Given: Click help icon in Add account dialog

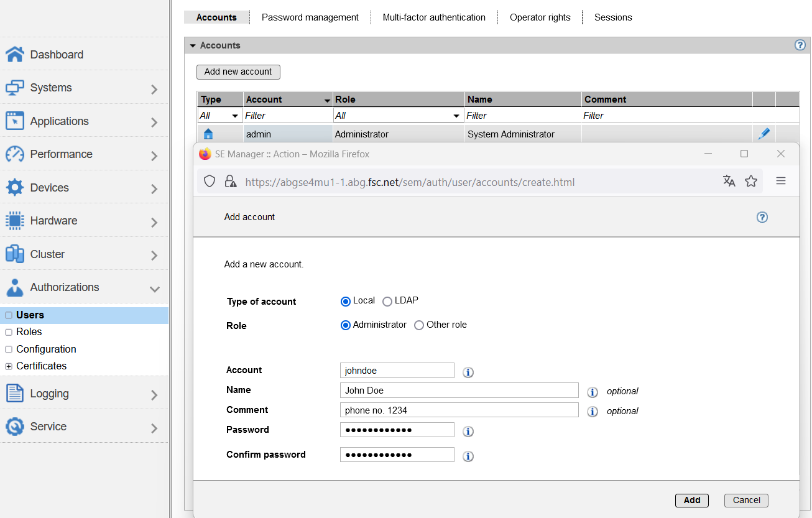Looking at the screenshot, I should [762, 217].
